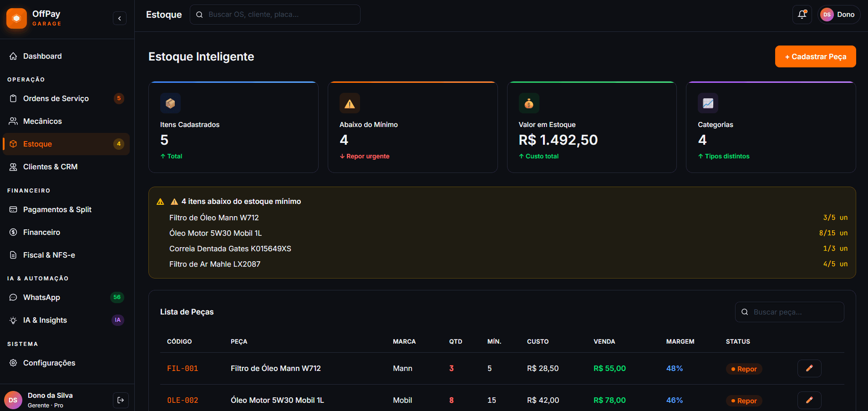Open IA & Insights menu item

45,320
